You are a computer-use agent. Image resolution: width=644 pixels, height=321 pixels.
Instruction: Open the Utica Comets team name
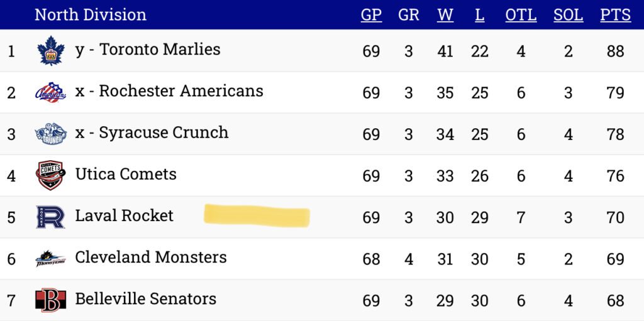coord(126,175)
